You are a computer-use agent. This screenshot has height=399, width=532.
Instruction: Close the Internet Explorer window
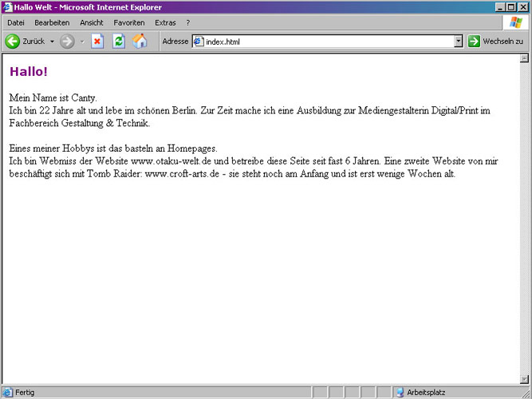tap(523, 7)
